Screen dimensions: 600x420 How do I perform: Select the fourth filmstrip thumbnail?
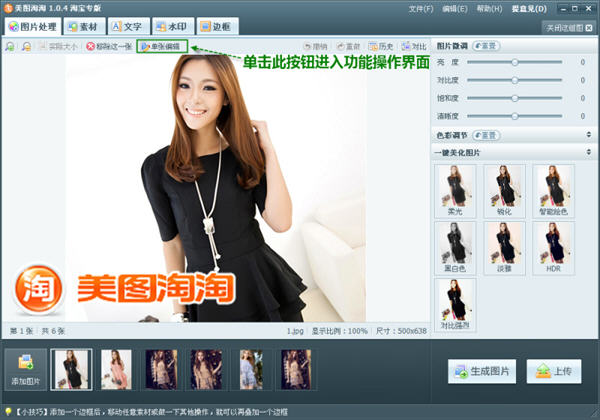pos(206,369)
